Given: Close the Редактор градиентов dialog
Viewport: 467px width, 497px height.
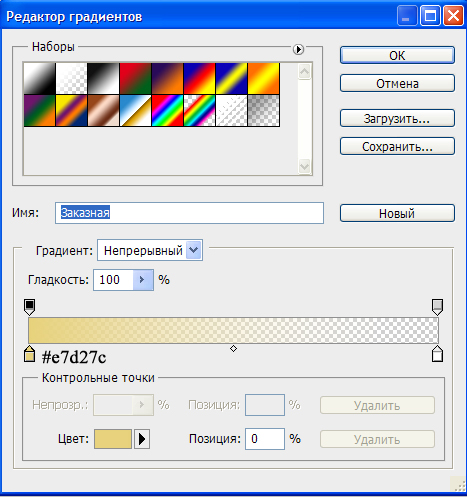Looking at the screenshot, I should tap(453, 16).
